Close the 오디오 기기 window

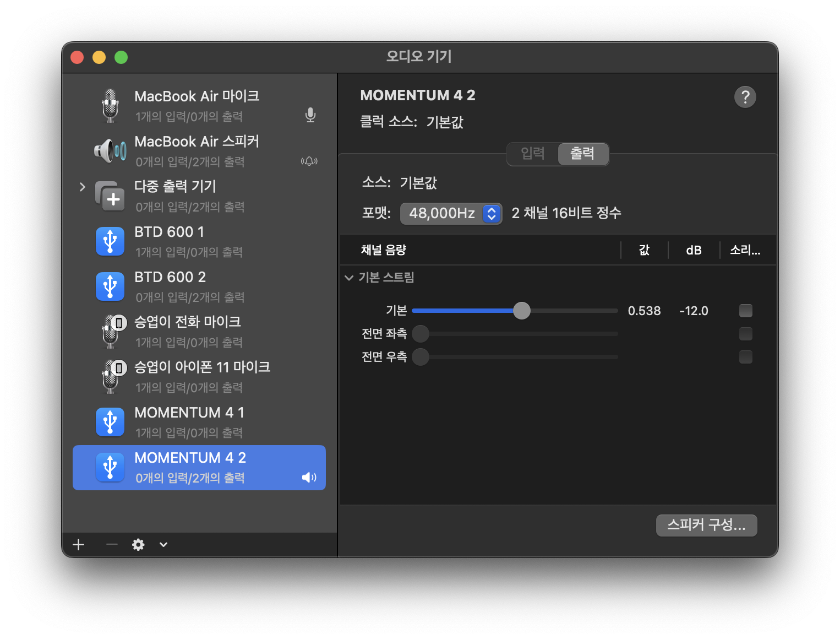coord(77,57)
